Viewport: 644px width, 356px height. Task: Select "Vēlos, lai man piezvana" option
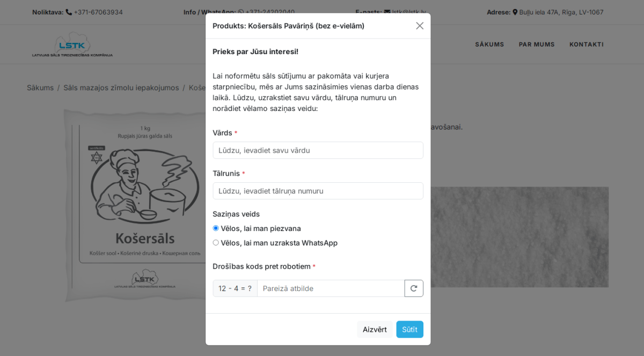pos(216,228)
